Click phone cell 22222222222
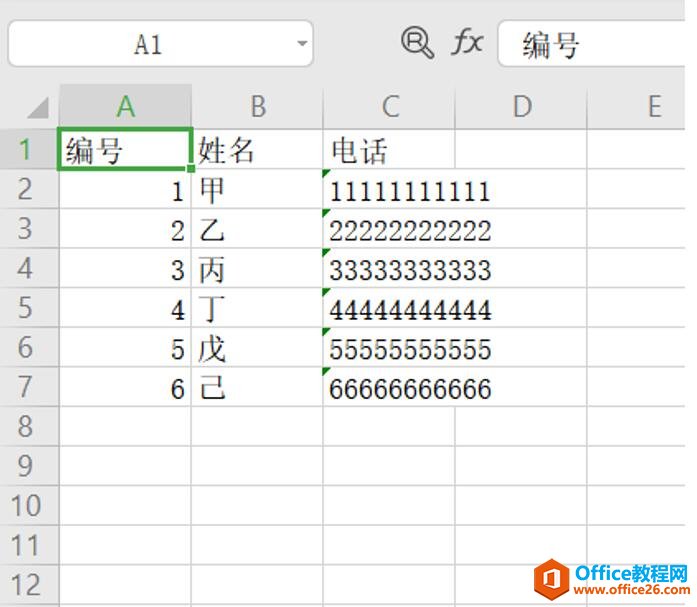 pyautogui.click(x=389, y=228)
